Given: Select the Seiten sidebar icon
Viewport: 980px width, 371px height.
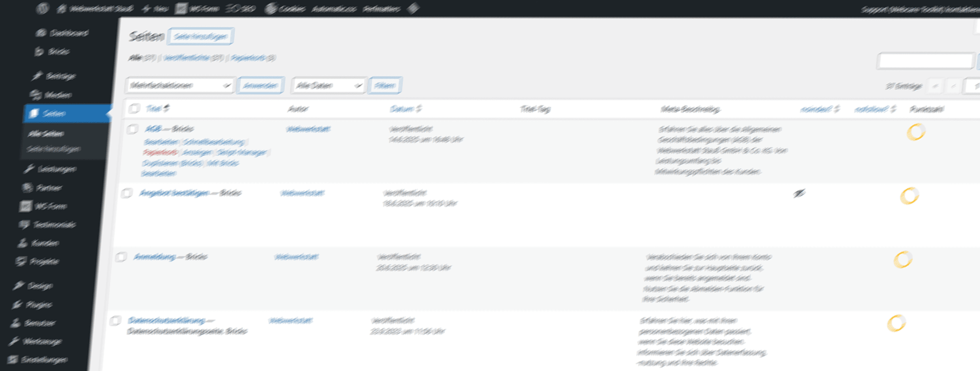Looking at the screenshot, I should [x=33, y=113].
